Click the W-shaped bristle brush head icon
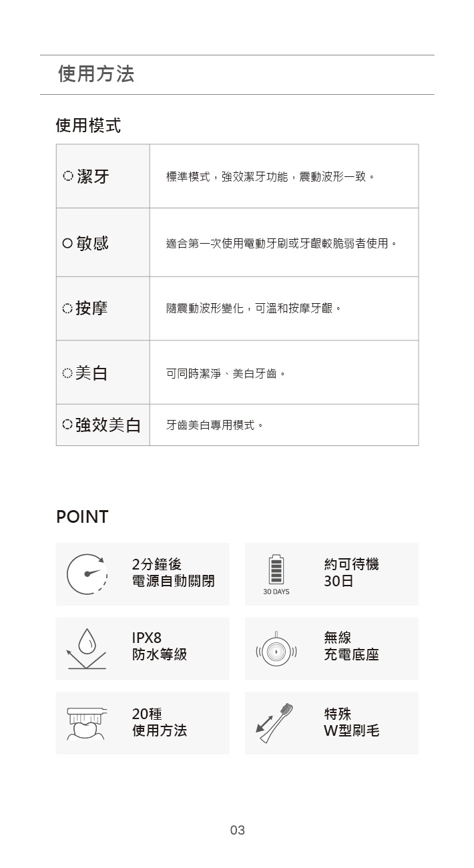This screenshot has width=474, height=868. 276,723
